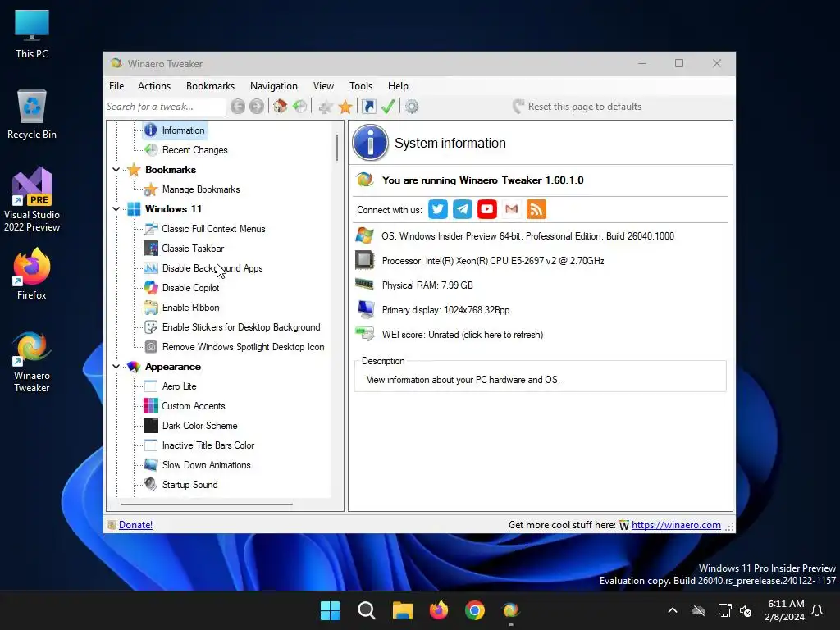Image resolution: width=840 pixels, height=630 pixels.
Task: Click the green checkmark toolbar icon
Action: coord(388,107)
